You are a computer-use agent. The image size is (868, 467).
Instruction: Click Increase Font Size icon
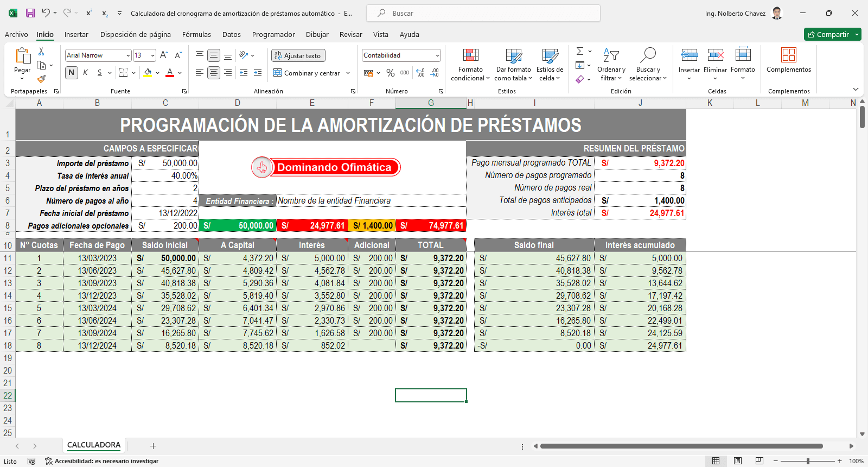(x=164, y=55)
